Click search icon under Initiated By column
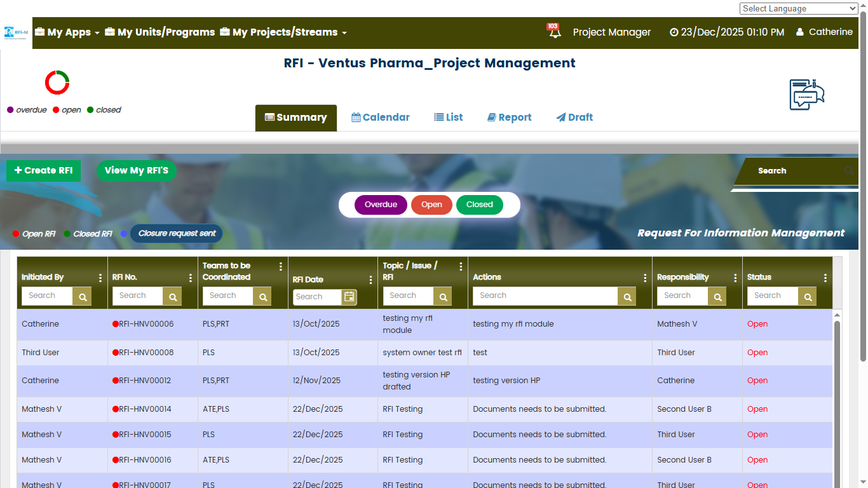Viewport: 868px width, 488px height. 82,296
